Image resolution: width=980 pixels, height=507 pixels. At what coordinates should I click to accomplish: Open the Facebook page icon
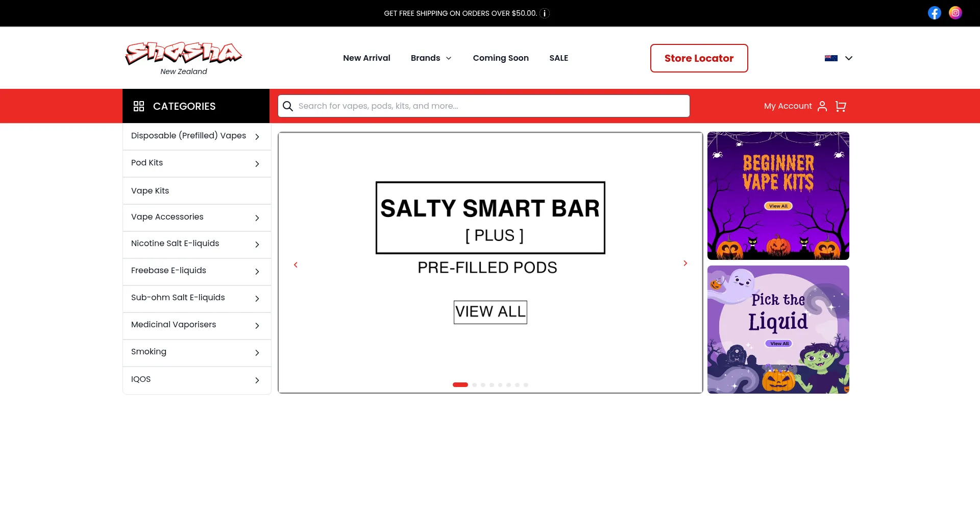tap(934, 13)
